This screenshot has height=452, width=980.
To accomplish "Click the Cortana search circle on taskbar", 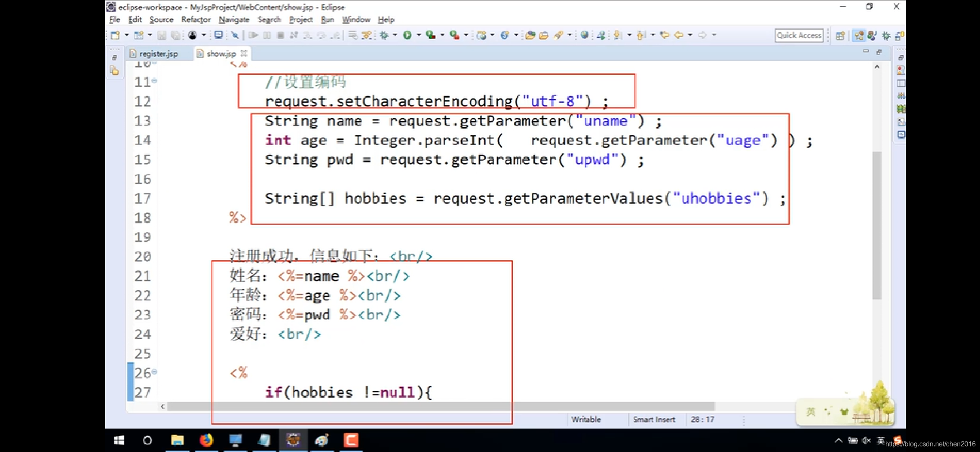I will click(x=147, y=440).
